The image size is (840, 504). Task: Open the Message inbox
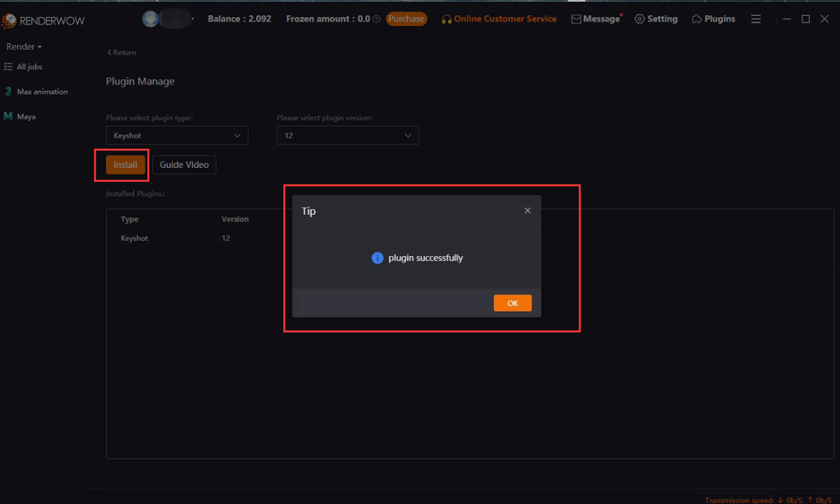point(596,19)
